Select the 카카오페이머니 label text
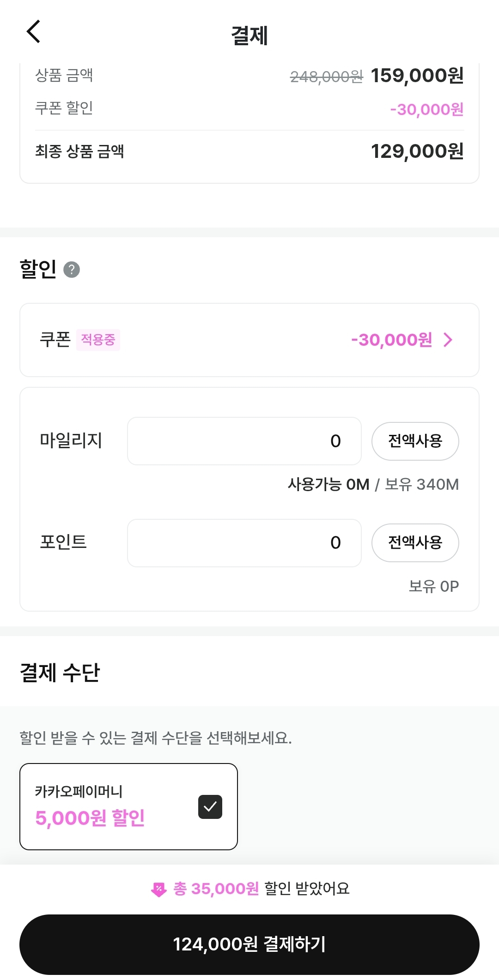Viewport: 499px width, 980px height. click(79, 791)
